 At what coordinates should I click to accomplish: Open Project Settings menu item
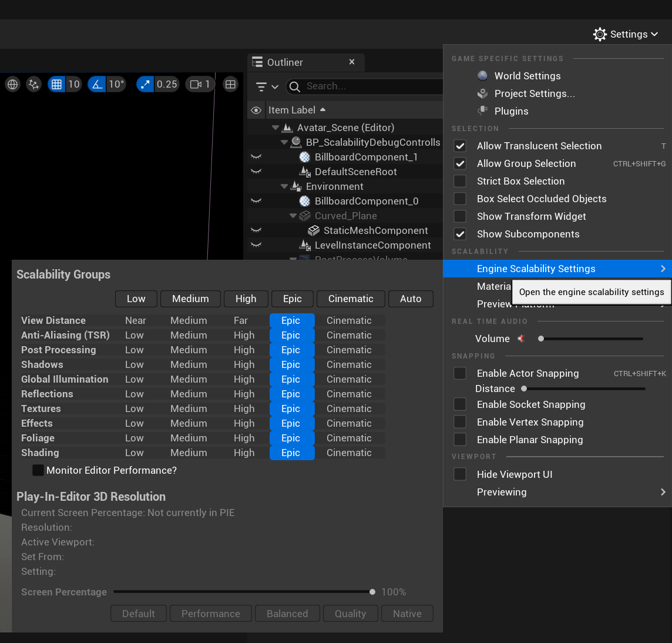(535, 93)
